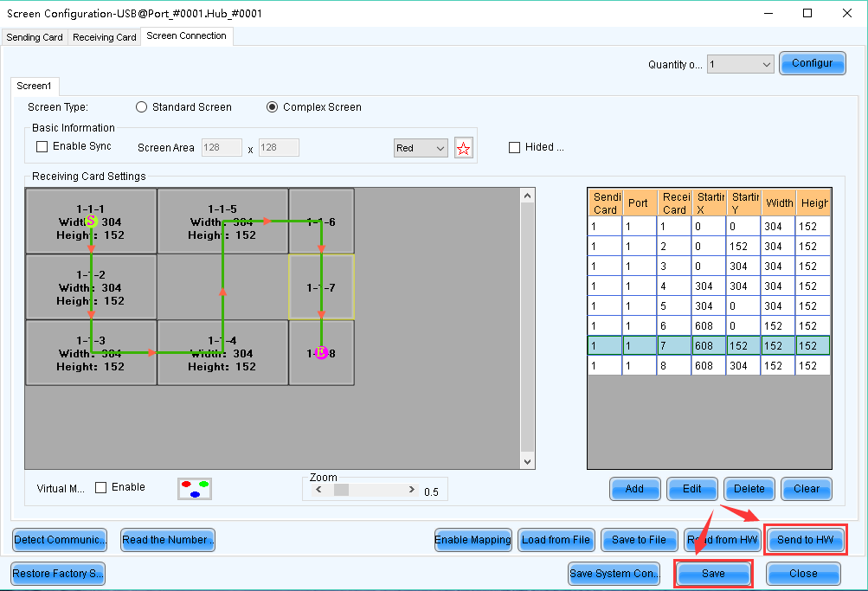868x591 pixels.
Task: Expand the screen quantity dropdown
Action: tap(740, 64)
